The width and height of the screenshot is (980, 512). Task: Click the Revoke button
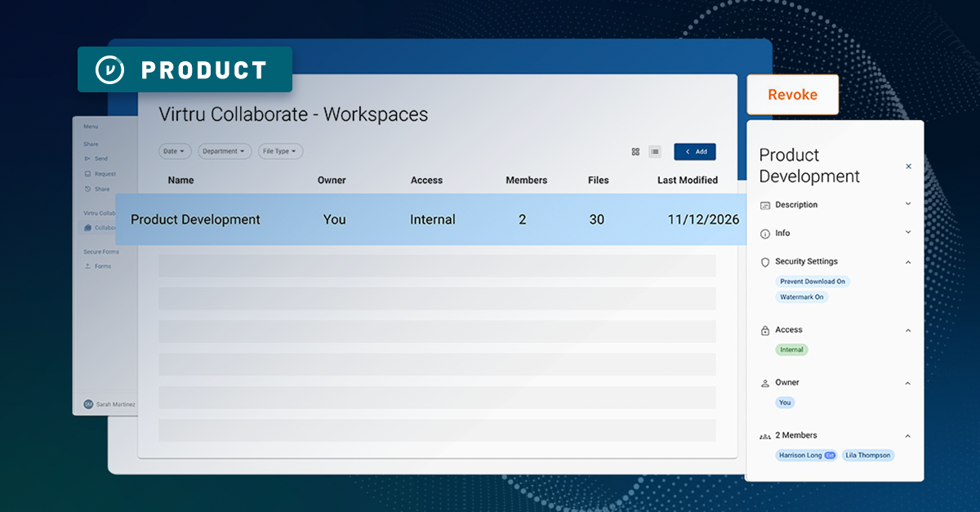pos(792,95)
